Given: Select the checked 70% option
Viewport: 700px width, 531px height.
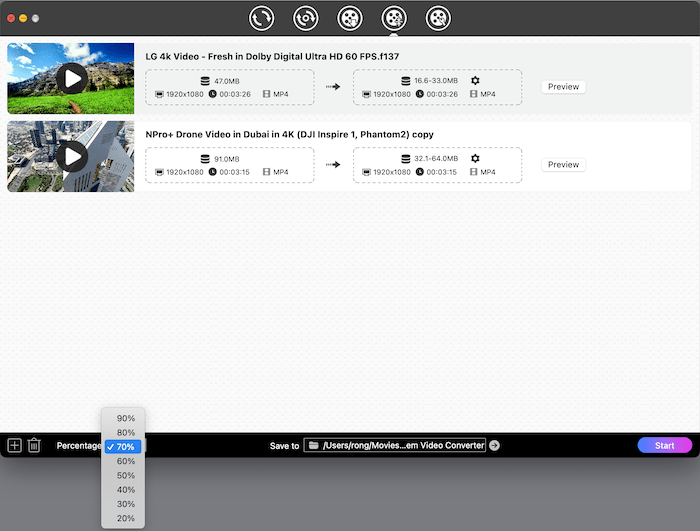Looking at the screenshot, I should click(125, 447).
